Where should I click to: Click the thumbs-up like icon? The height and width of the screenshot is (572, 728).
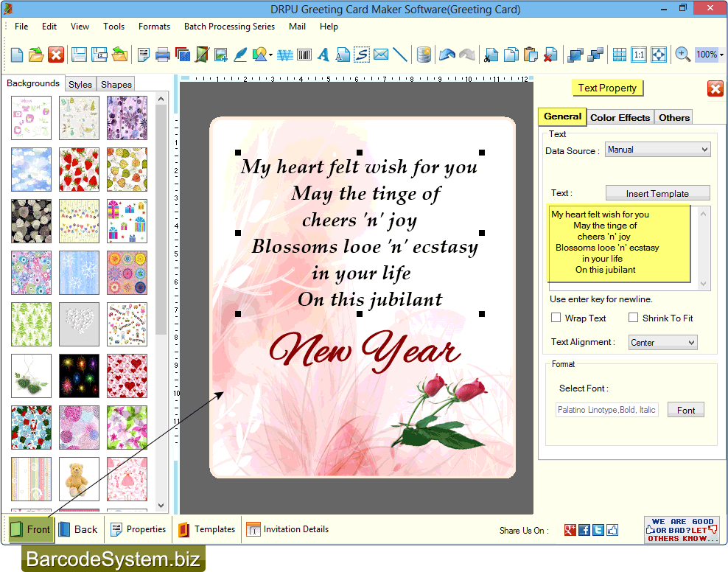point(612,530)
